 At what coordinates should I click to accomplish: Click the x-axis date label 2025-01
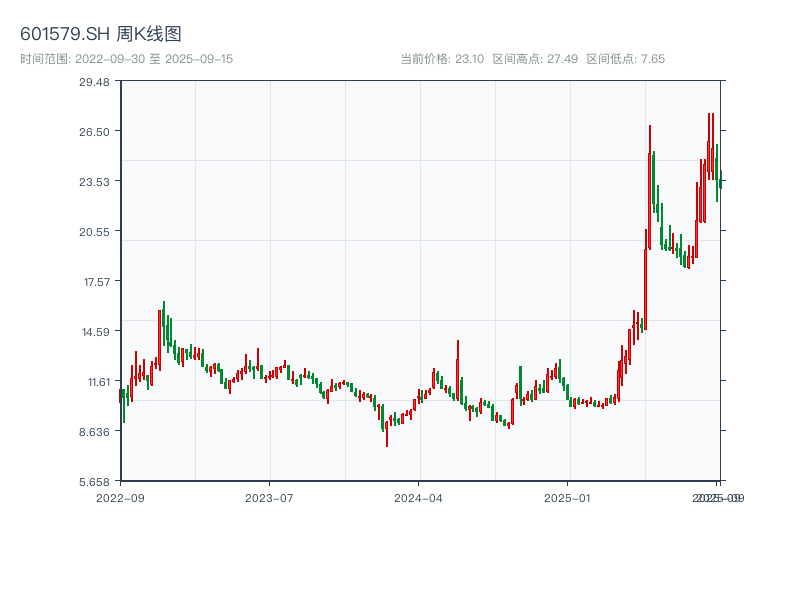coord(567,498)
